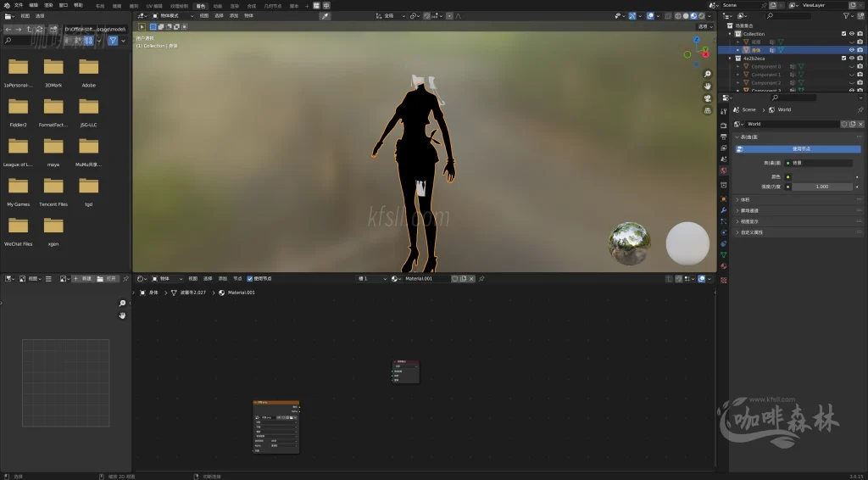Collapse the Collection tree in outliner
The width and height of the screenshot is (868, 480).
point(730,34)
